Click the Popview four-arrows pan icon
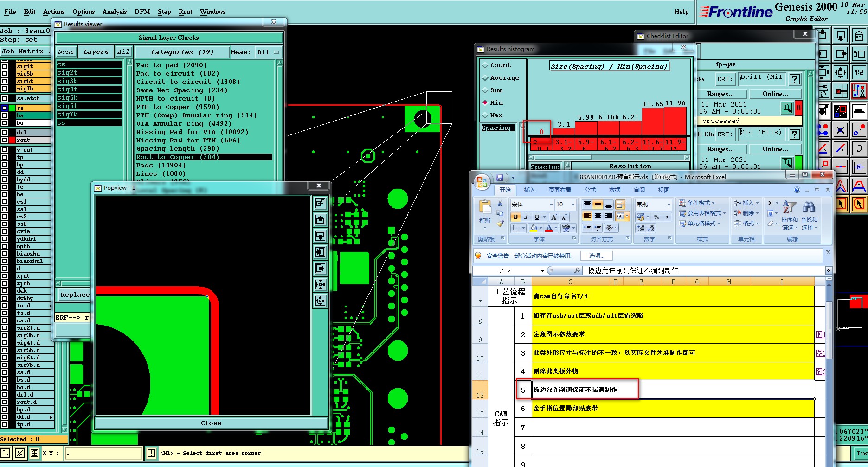The height and width of the screenshot is (467, 868). (x=320, y=301)
